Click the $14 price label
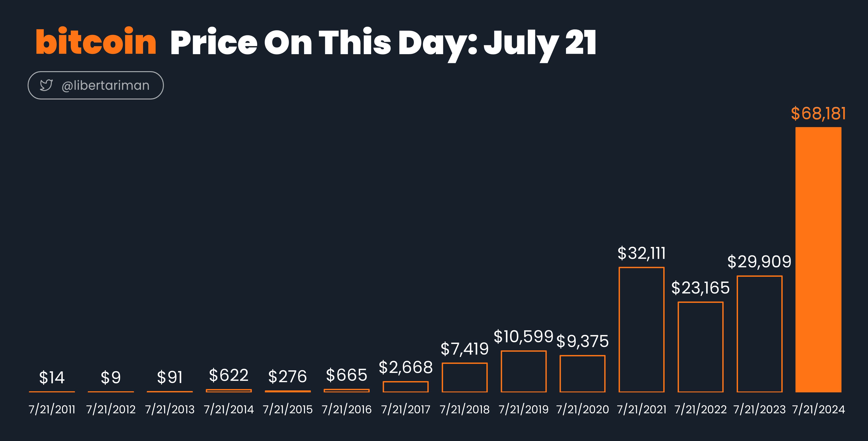The height and width of the screenshot is (441, 868). pos(52,377)
